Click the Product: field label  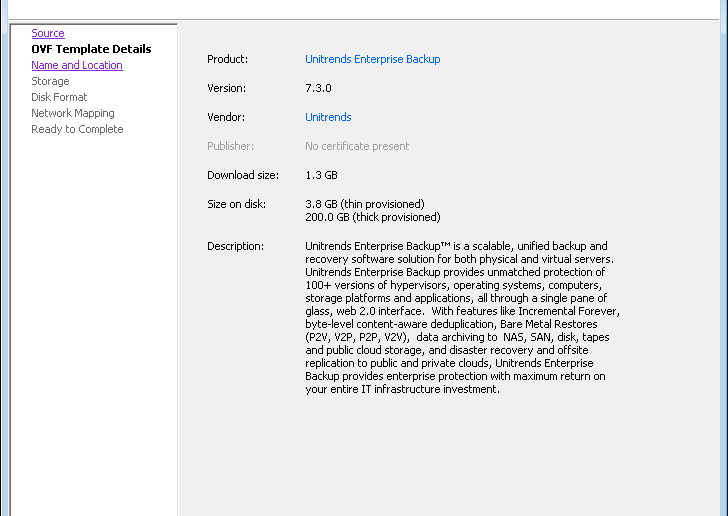(228, 59)
